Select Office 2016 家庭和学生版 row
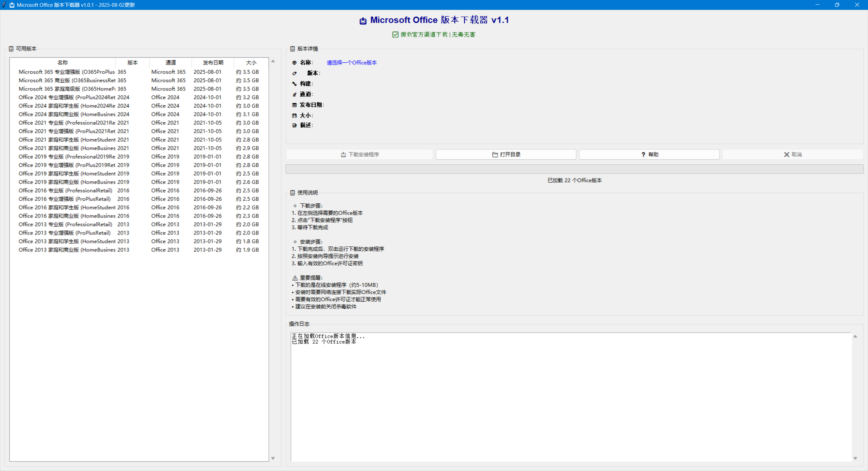868x471 pixels. [139, 207]
